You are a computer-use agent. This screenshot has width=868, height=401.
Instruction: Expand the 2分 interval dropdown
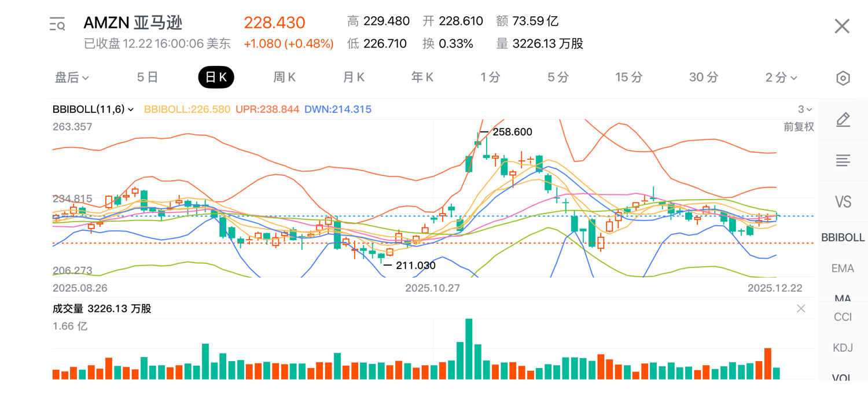(x=781, y=78)
